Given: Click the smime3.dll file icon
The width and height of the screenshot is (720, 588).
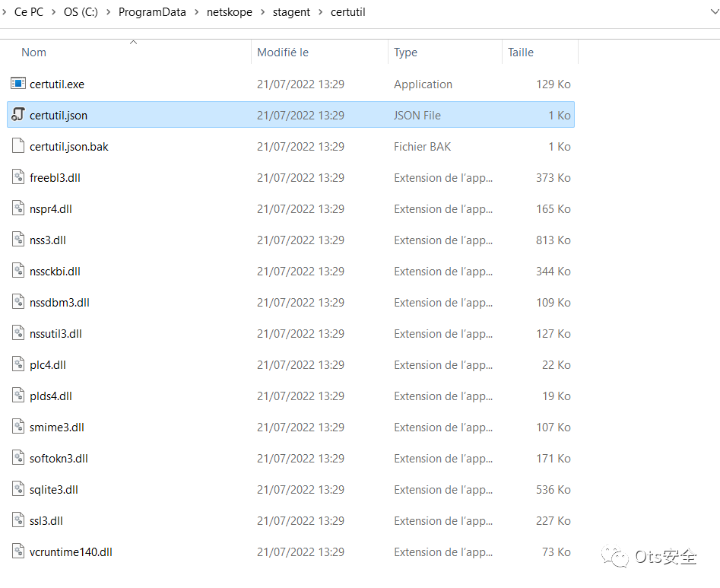Looking at the screenshot, I should click(18, 427).
